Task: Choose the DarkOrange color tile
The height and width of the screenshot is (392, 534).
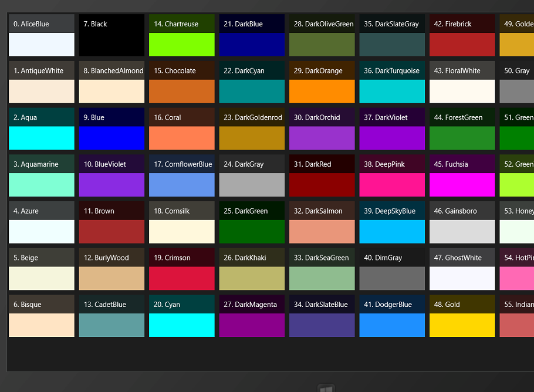Action: coord(322,82)
